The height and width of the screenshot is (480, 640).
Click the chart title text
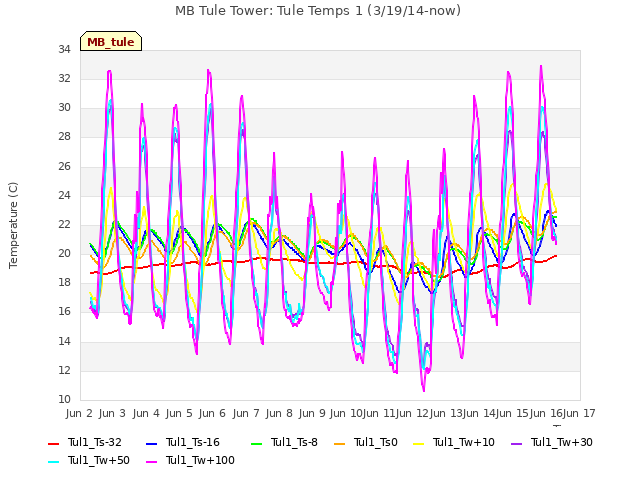coord(318,11)
